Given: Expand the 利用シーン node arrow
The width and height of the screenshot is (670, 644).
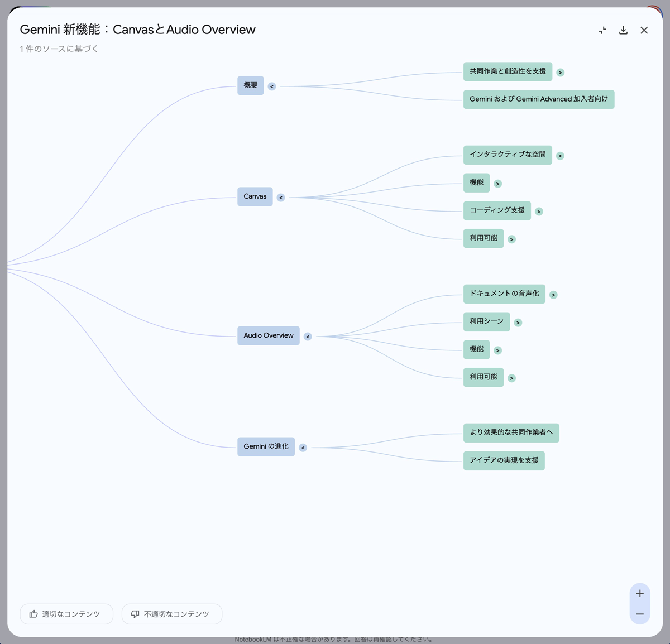Looking at the screenshot, I should coord(518,323).
